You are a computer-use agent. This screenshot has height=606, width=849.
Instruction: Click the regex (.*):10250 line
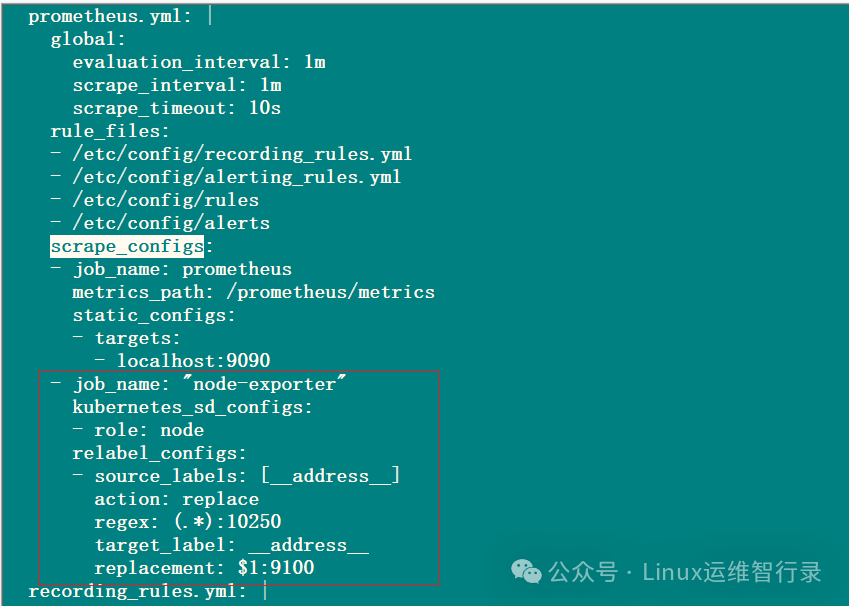click(x=188, y=521)
